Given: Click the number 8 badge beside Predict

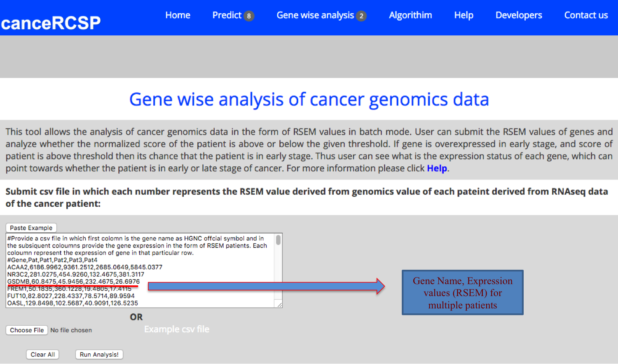Looking at the screenshot, I should pyautogui.click(x=249, y=16).
